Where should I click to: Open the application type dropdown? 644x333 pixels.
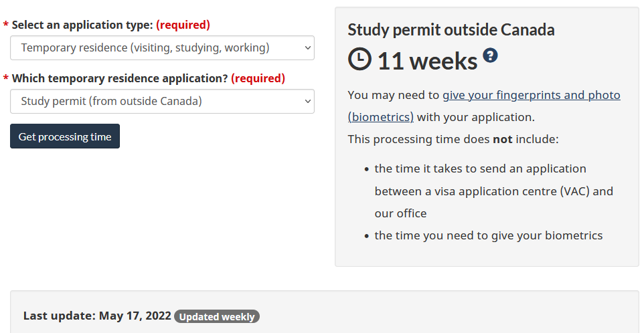tap(162, 48)
